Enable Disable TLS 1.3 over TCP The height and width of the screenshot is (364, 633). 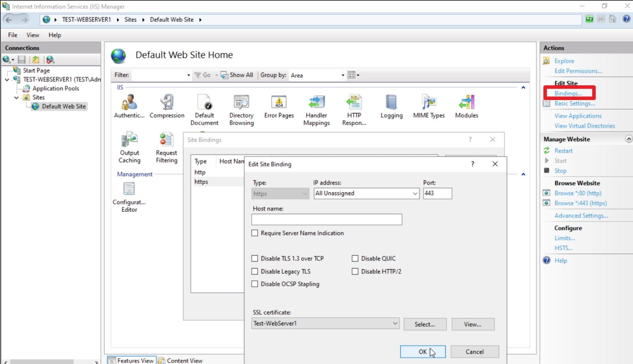pos(255,258)
